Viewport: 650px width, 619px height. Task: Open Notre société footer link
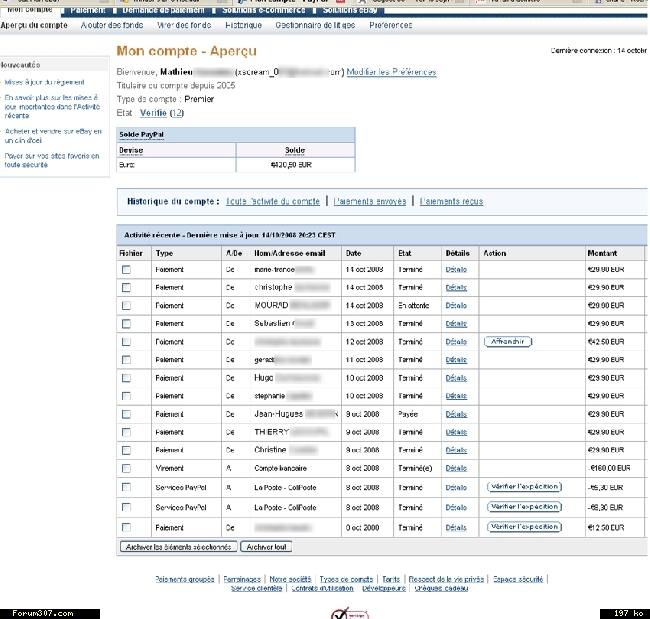(x=290, y=579)
